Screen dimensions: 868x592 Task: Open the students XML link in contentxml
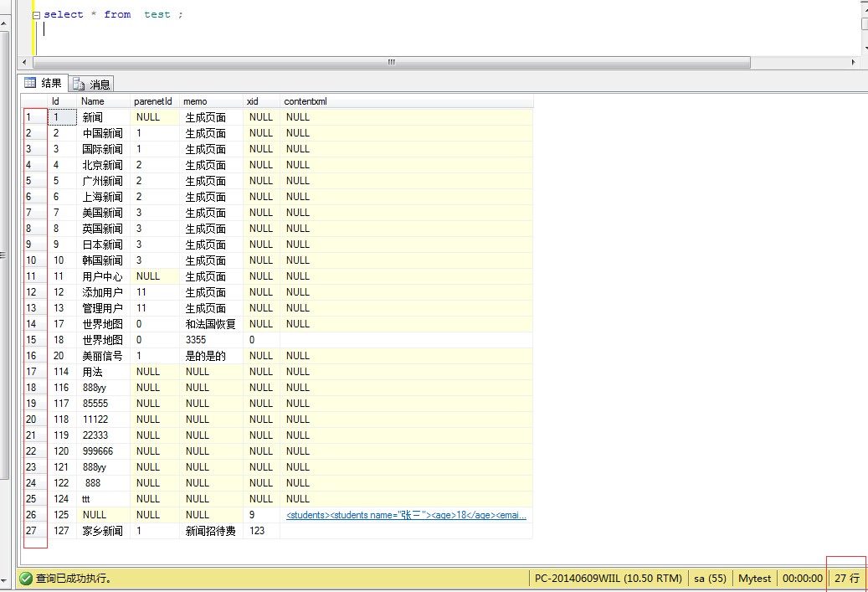406,515
